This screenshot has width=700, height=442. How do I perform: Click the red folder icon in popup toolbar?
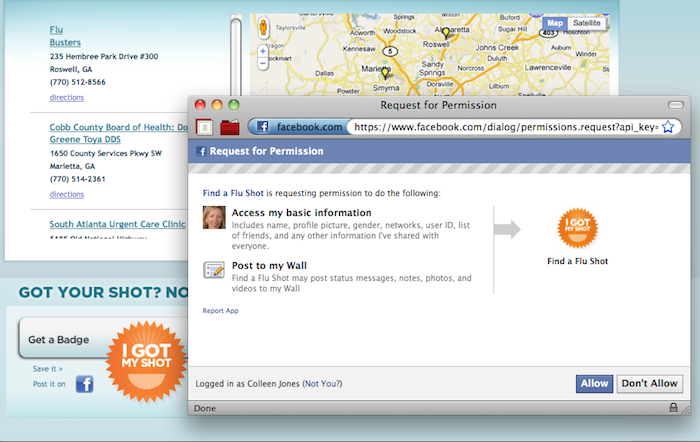pos(230,127)
